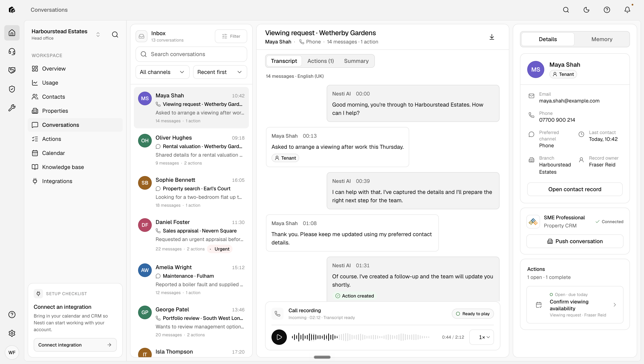This screenshot has width=644, height=364.
Task: Open the Overview page
Action: tap(75, 69)
